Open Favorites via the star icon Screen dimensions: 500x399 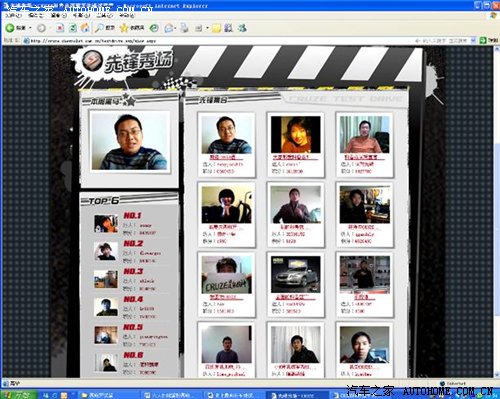coord(124,28)
